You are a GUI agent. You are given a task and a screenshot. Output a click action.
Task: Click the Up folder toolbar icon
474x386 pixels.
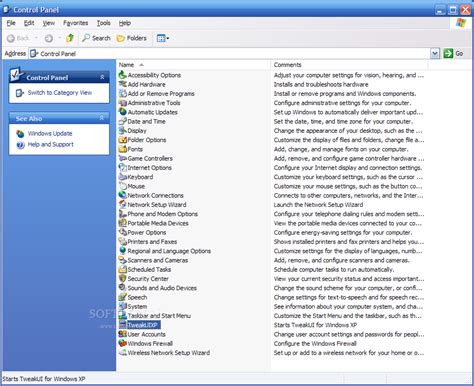pyautogui.click(x=70, y=38)
